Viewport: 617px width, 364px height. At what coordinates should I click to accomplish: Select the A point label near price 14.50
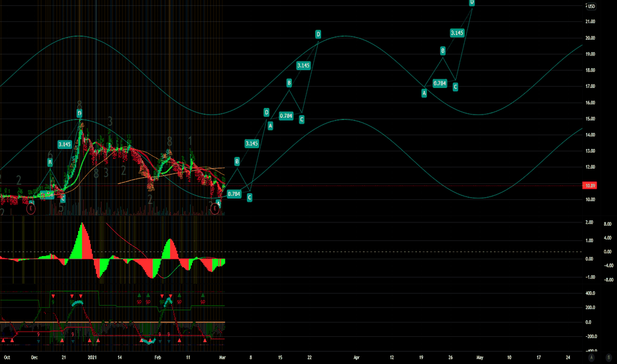coord(270,126)
